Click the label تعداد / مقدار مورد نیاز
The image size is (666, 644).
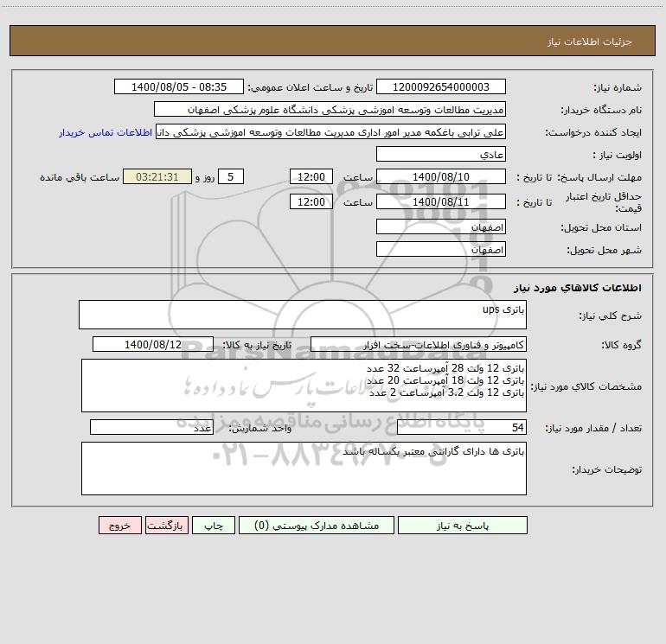pyautogui.click(x=593, y=428)
